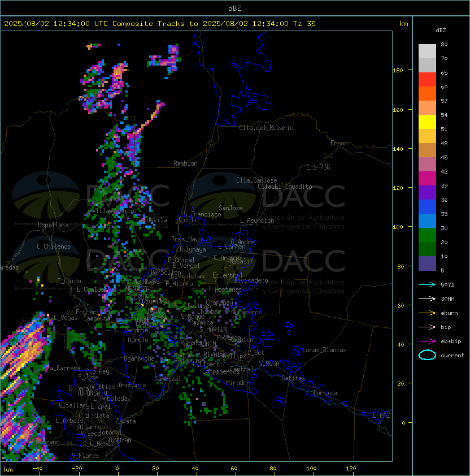The width and height of the screenshot is (470, 476).
Task: Click the Uspallata label on map
Action: (x=53, y=225)
